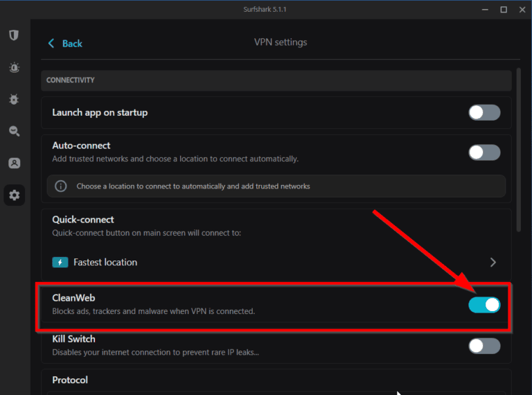Click the Surfshark 5.1.1 title text
Image resolution: width=532 pixels, height=395 pixels.
[265, 10]
